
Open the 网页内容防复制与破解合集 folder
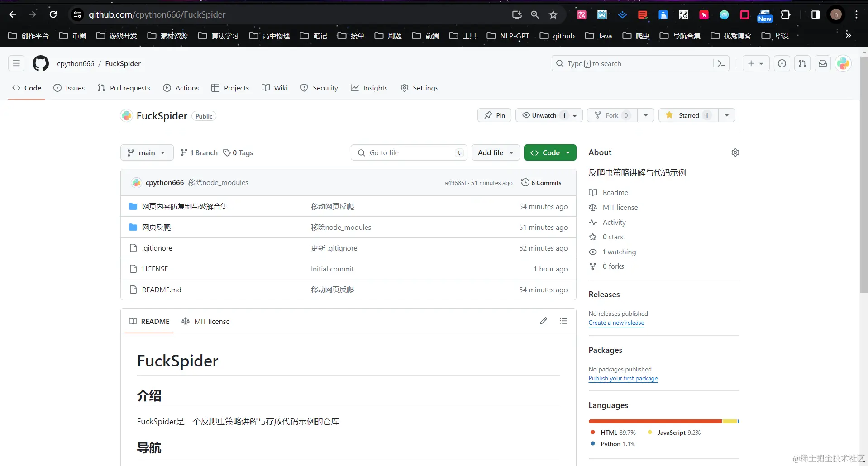pos(185,206)
